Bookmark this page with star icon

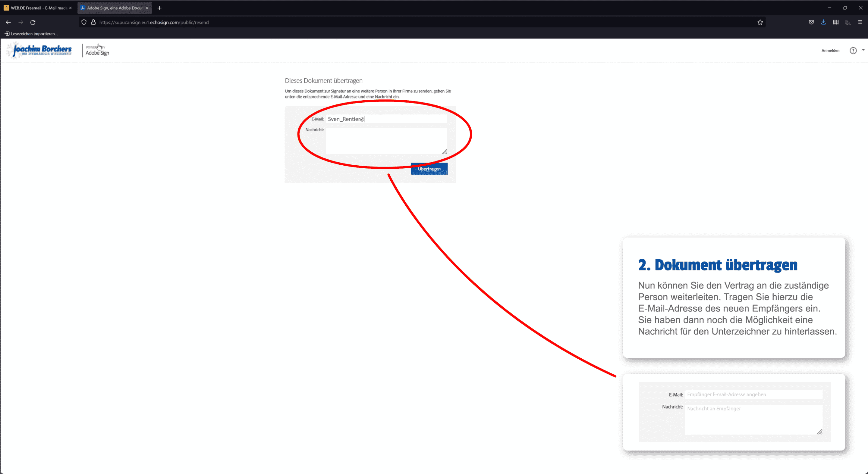(x=760, y=22)
